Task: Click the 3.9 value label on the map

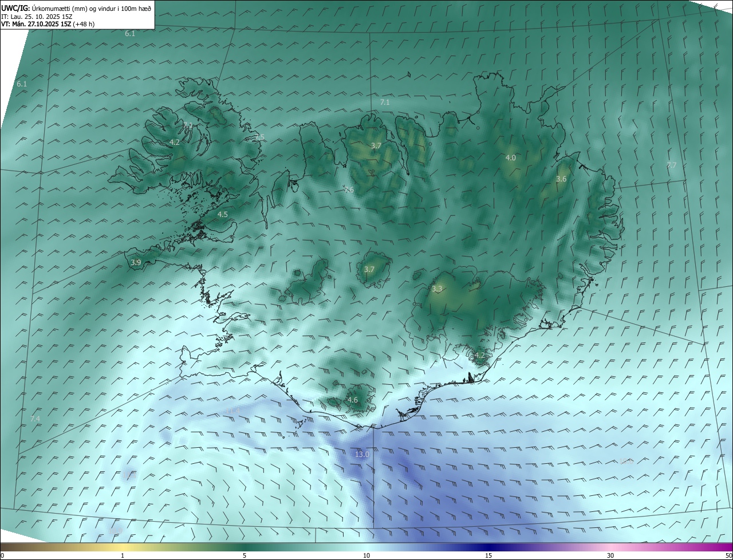Action: 136,262
